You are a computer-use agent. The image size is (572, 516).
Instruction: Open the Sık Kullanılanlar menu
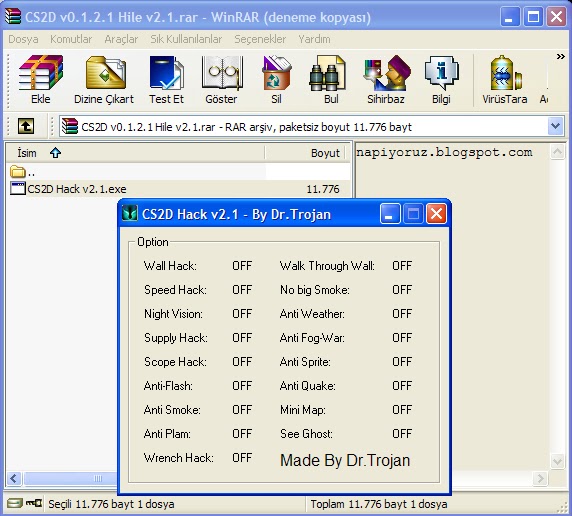coord(186,39)
